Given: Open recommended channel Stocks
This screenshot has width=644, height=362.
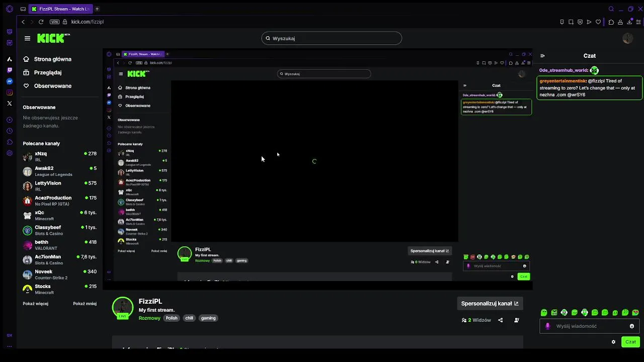Looking at the screenshot, I should [59, 289].
